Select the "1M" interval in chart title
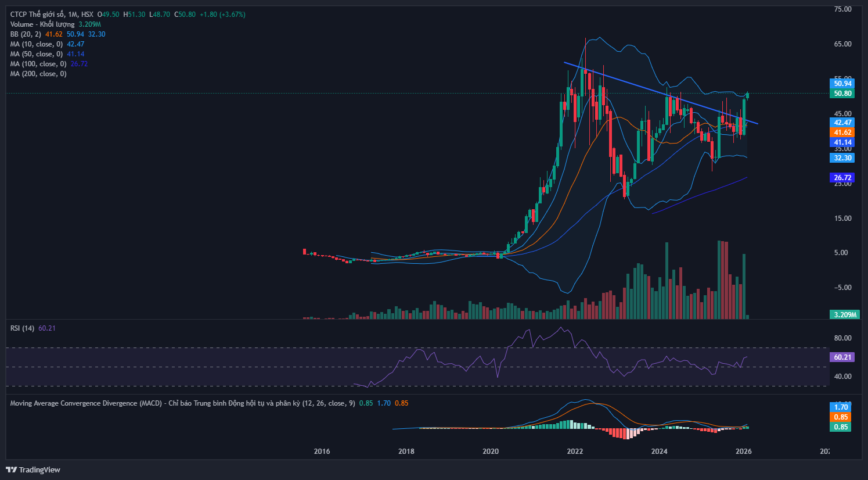The image size is (868, 480). pos(73,15)
